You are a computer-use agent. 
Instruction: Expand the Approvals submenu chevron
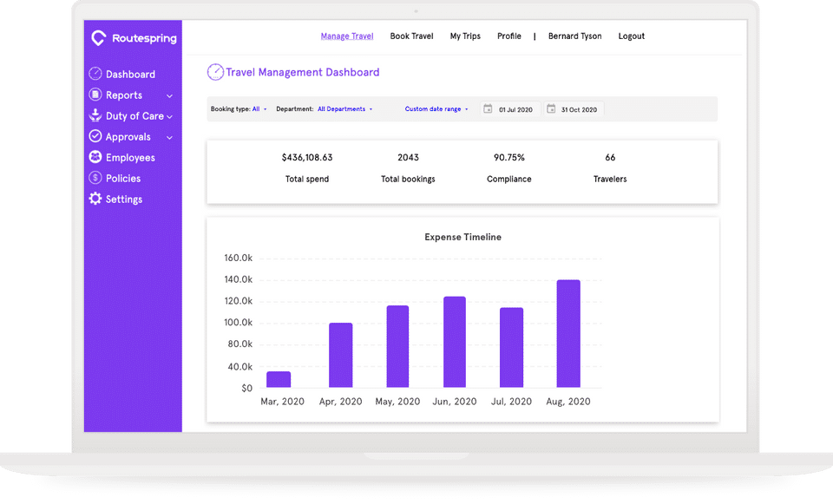tap(169, 138)
